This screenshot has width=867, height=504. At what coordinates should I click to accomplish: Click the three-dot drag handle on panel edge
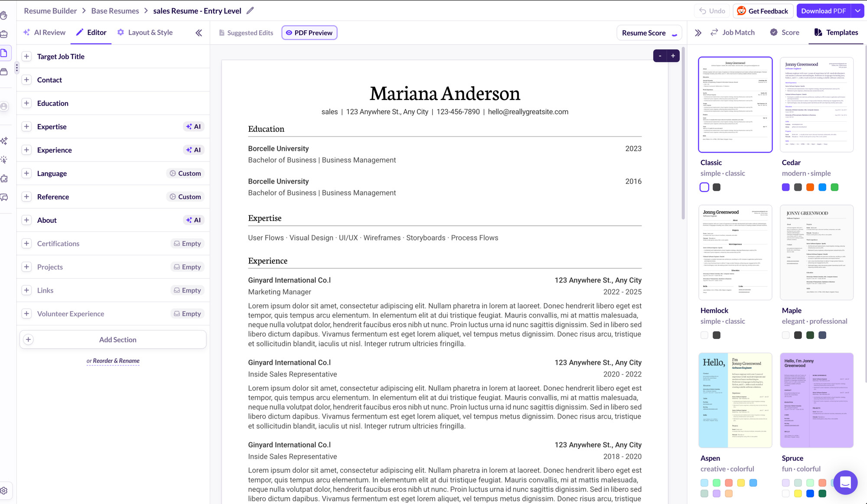click(x=17, y=68)
